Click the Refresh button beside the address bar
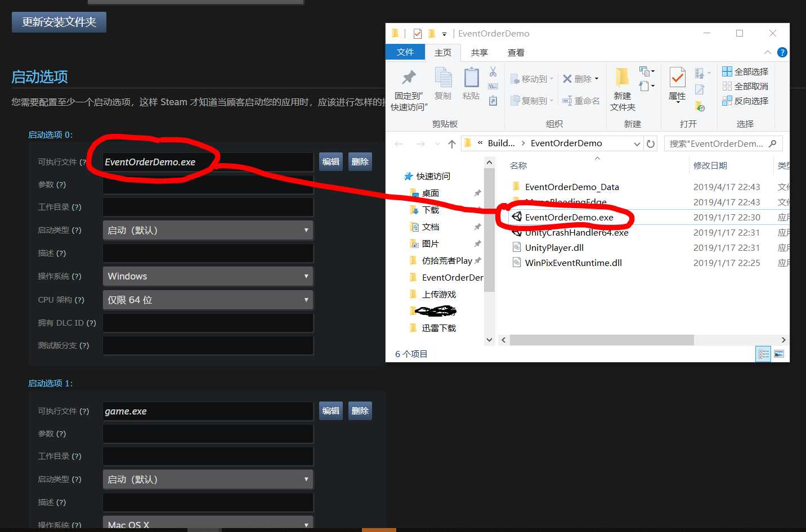 pyautogui.click(x=651, y=143)
